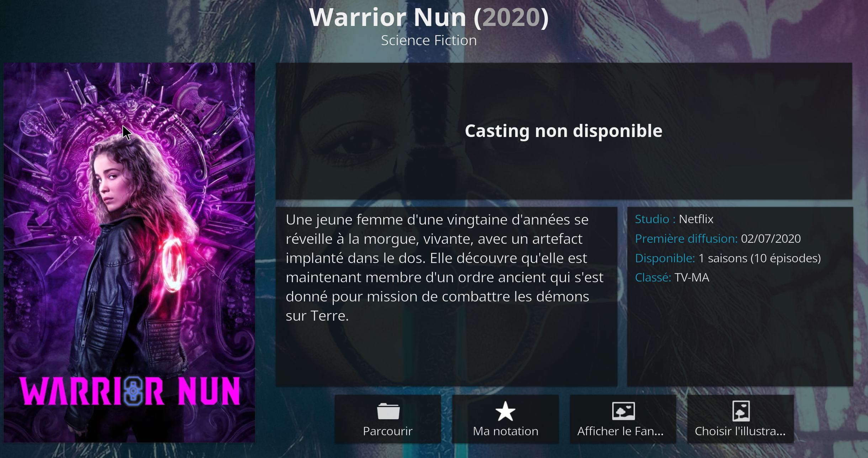Click the plot synopsis text box
This screenshot has height=458, width=868.
pyautogui.click(x=446, y=296)
